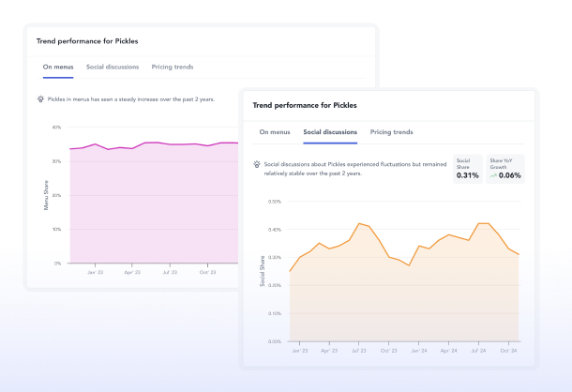Click the green YoY growth arrow icon
The height and width of the screenshot is (392, 572).
coord(493,175)
